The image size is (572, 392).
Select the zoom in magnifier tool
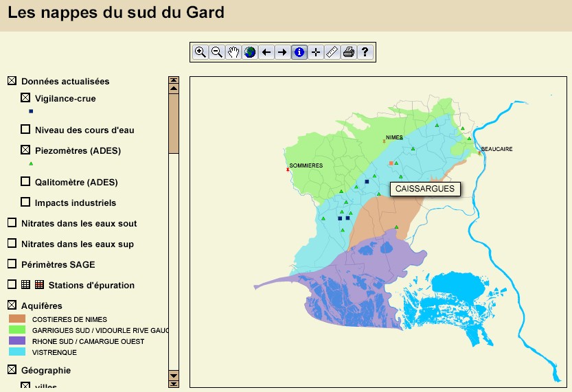201,52
